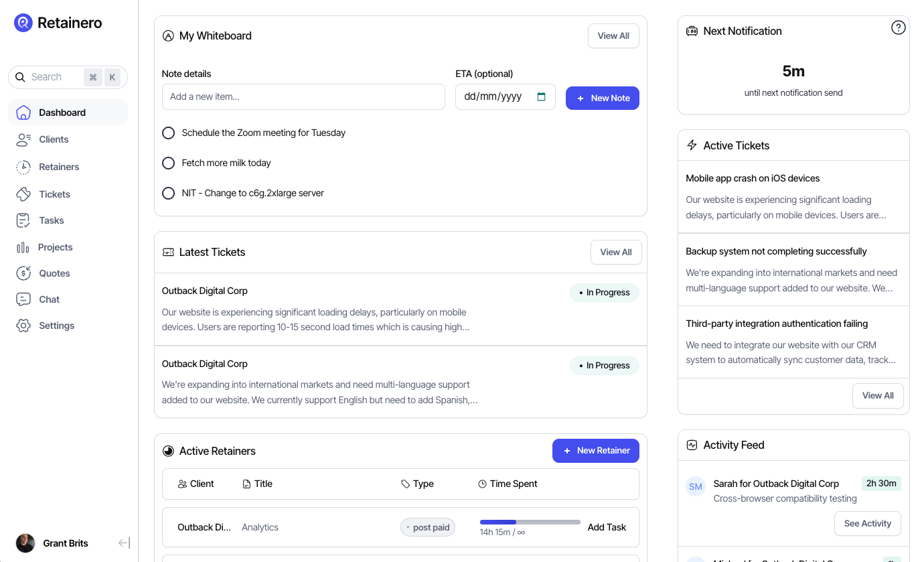This screenshot has height=562, width=924.
Task: Open help for Next Notification
Action: (x=899, y=27)
